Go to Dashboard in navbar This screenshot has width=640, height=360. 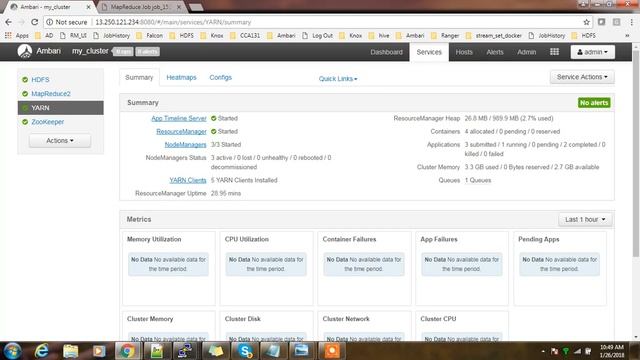point(387,52)
